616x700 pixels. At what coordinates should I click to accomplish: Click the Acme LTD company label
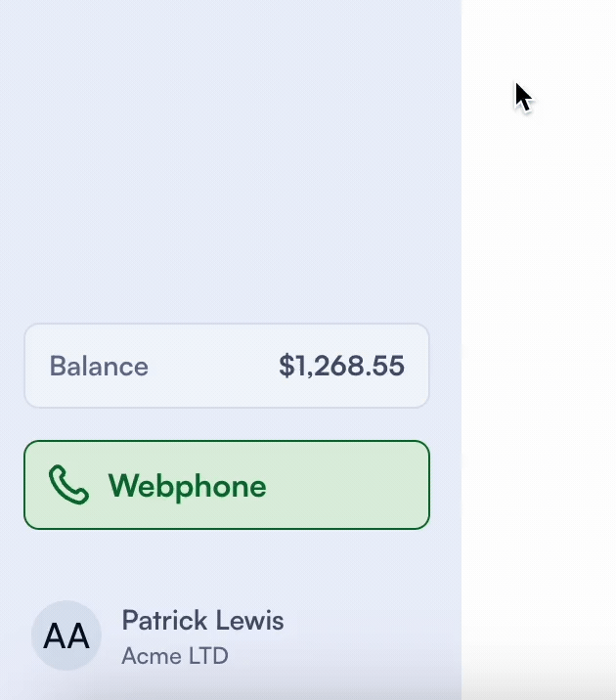174,655
